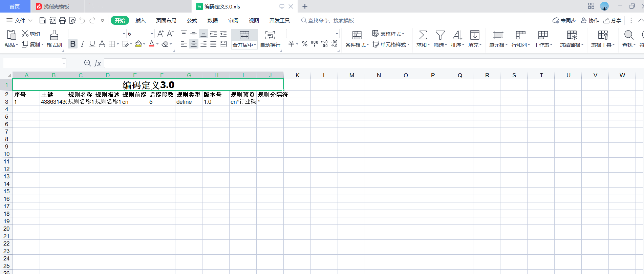Image resolution: width=644 pixels, height=274 pixels.
Task: Click the 协作 (Collaborate) button
Action: [x=590, y=21]
